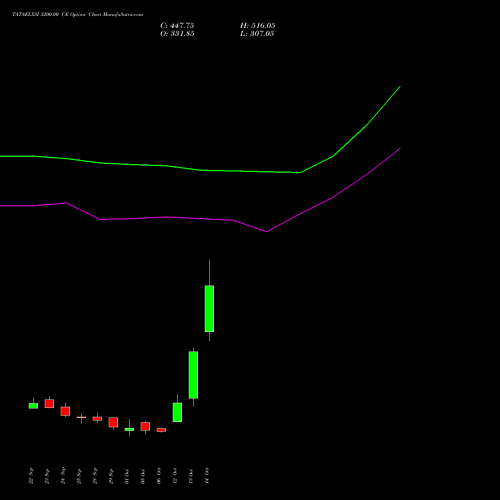500x500 pixels.
Task: Click the red candle for 24 Sep
Action: (65, 411)
